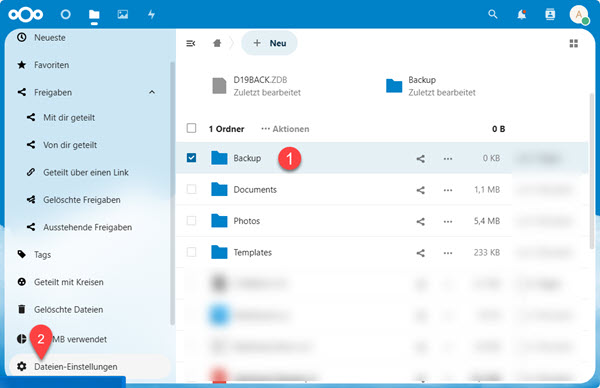The height and width of the screenshot is (388, 600).
Task: Toggle the select-all checkbox
Action: click(191, 128)
